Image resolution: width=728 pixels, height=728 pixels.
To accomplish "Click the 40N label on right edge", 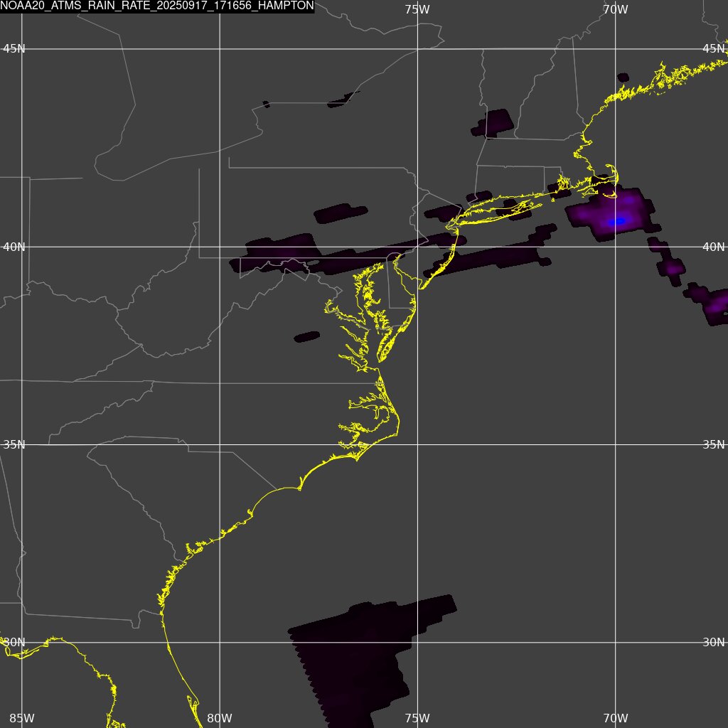I will click(x=714, y=247).
